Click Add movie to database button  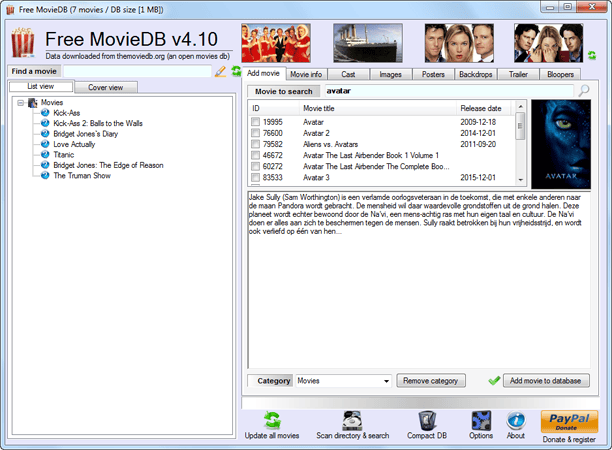(546, 381)
